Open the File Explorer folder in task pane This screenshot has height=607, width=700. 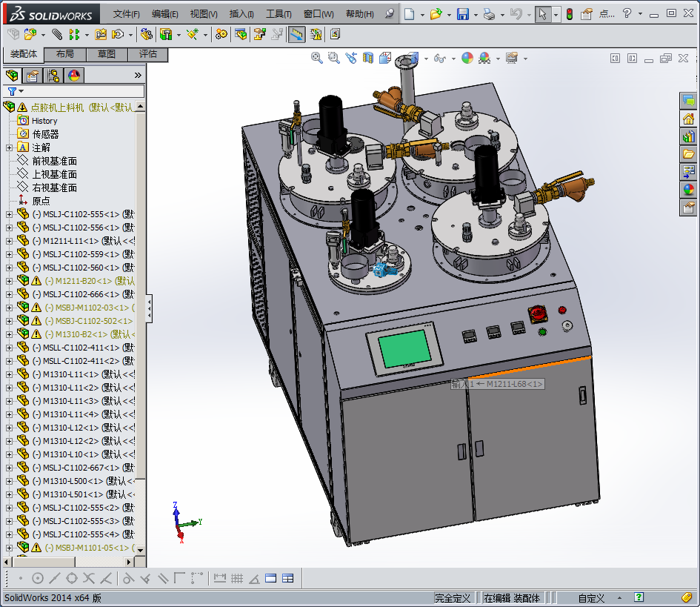[x=688, y=154]
